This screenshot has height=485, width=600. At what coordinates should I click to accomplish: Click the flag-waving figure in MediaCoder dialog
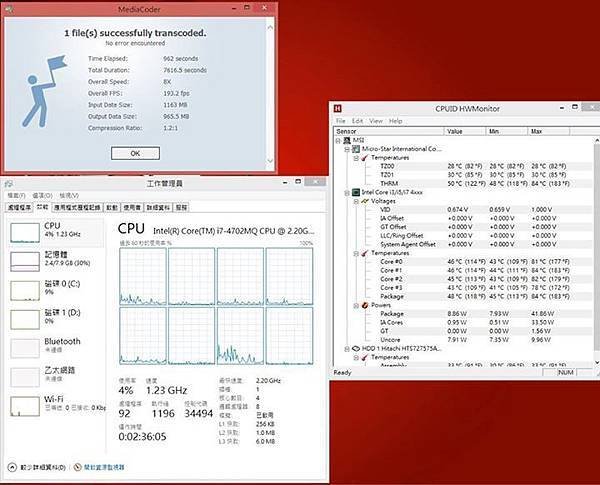(43, 91)
